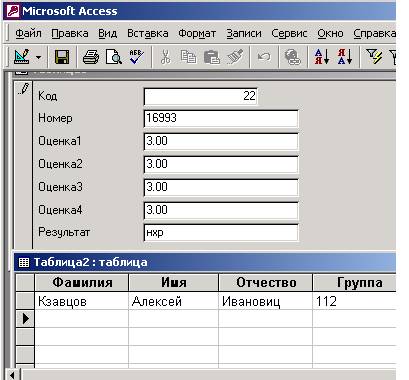Click the Copy icon in toolbar
Viewport: 409px width, 380px height.
pos(188,57)
